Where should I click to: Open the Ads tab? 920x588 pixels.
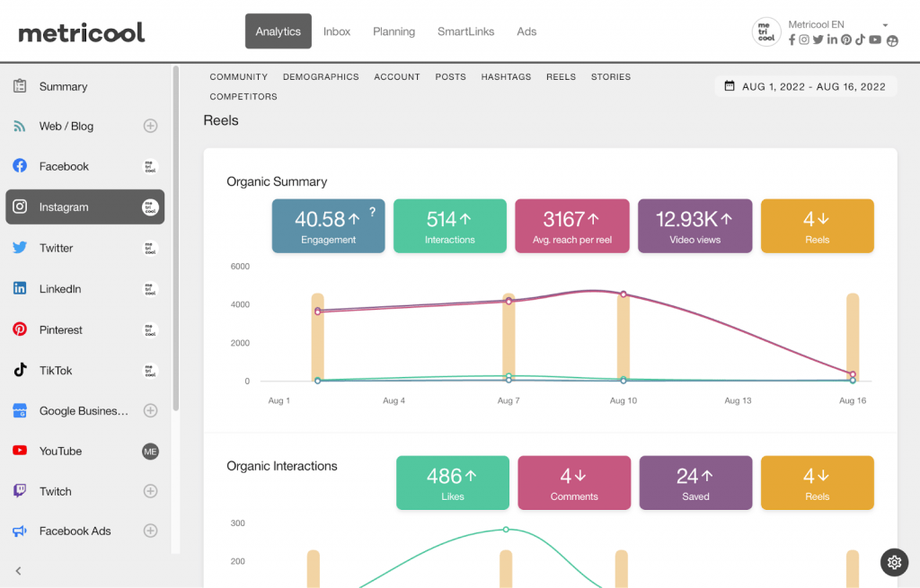click(526, 31)
